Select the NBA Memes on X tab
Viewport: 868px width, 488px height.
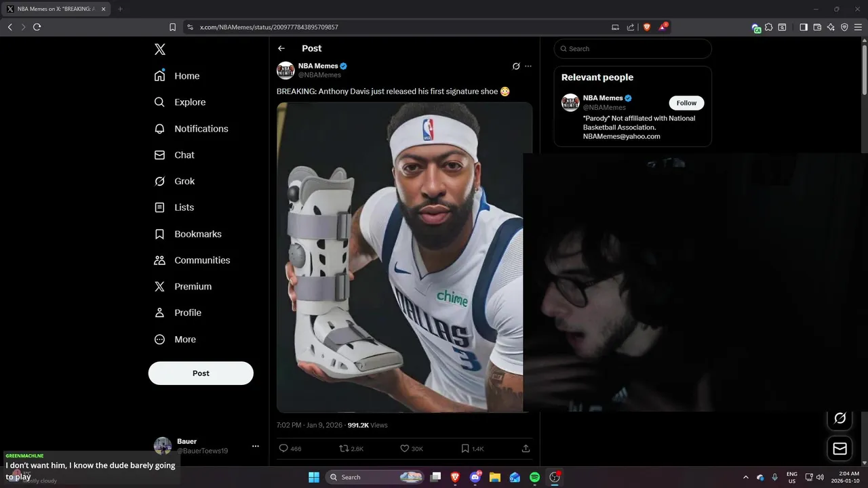click(x=57, y=9)
